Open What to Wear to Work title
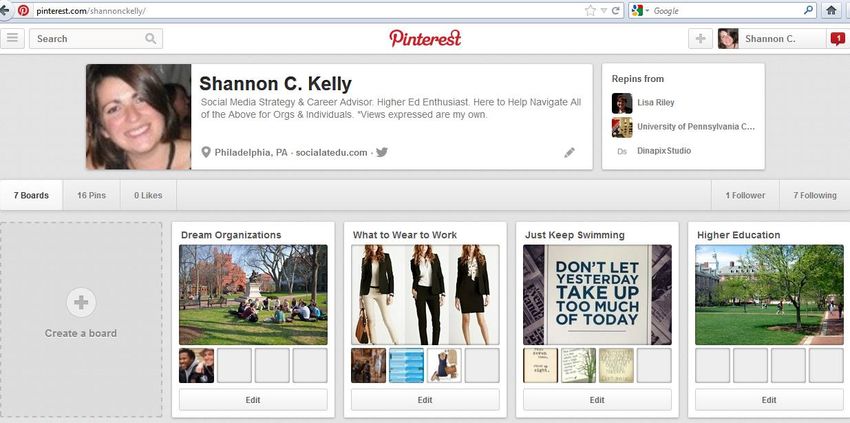Screen dimensions: 850x423 (405, 235)
